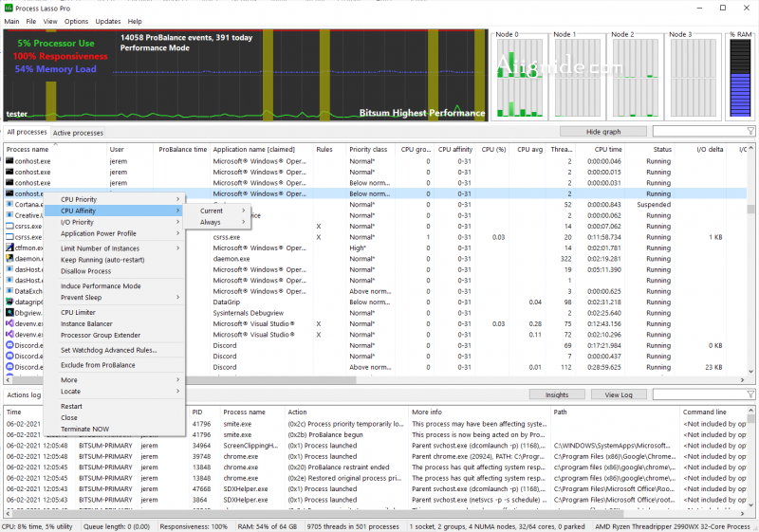
Task: Click the Node 1 CPU graph
Action: pos(577,76)
